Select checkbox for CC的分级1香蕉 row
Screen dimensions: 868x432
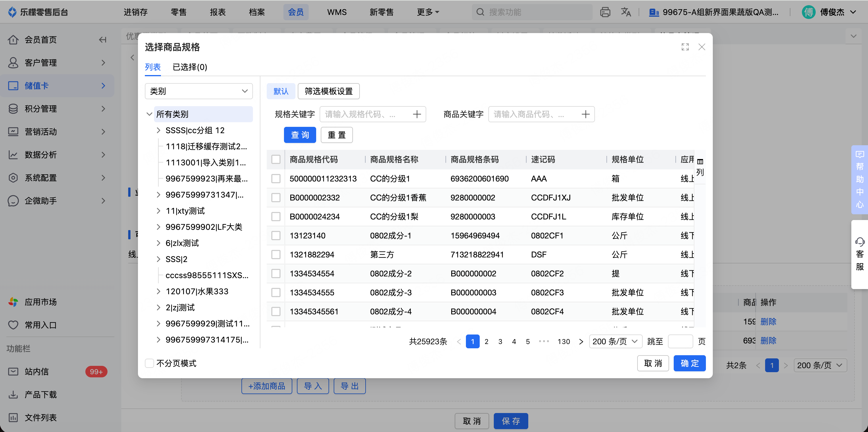pos(276,198)
